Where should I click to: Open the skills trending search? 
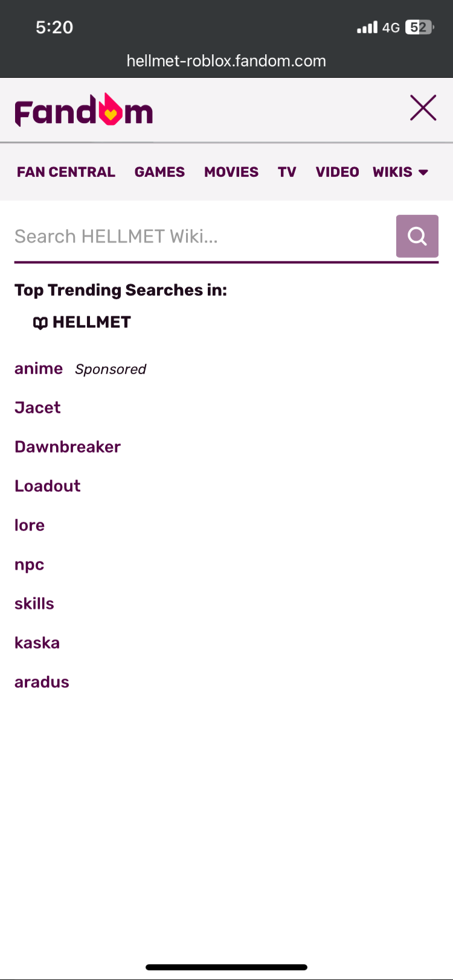coord(34,604)
